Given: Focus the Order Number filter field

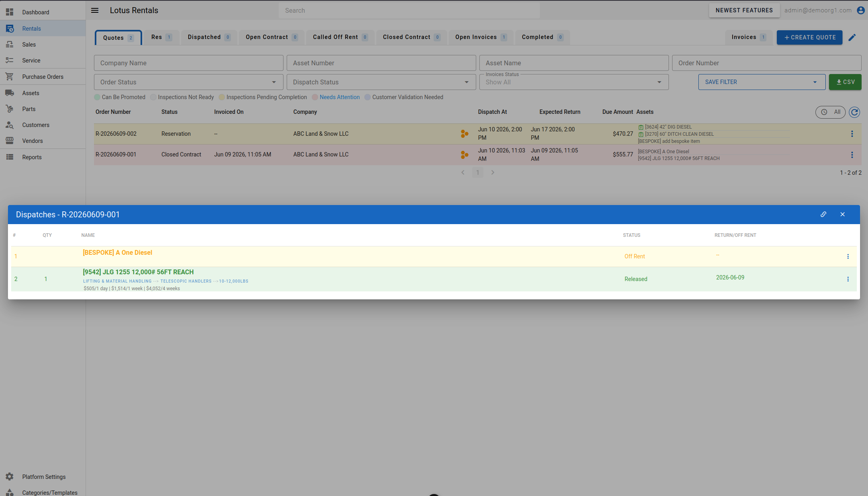Looking at the screenshot, I should click(x=766, y=63).
